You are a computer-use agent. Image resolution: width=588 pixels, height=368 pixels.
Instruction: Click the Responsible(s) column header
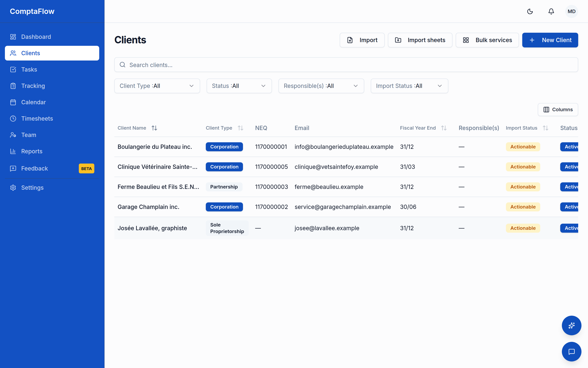pos(479,128)
